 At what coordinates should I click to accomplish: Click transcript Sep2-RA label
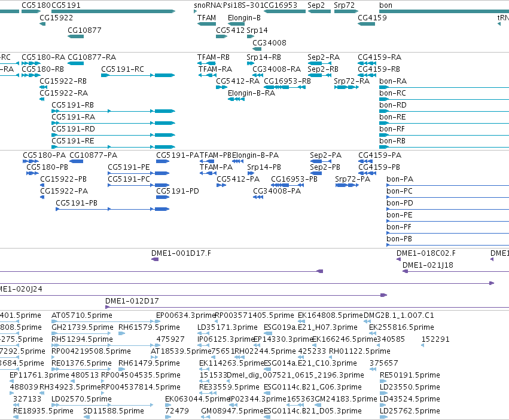click(x=324, y=57)
